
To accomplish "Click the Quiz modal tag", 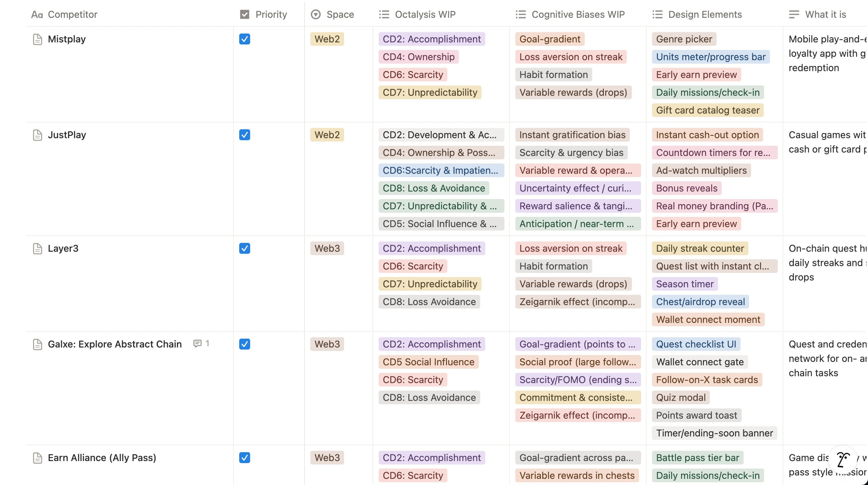I will point(681,397).
